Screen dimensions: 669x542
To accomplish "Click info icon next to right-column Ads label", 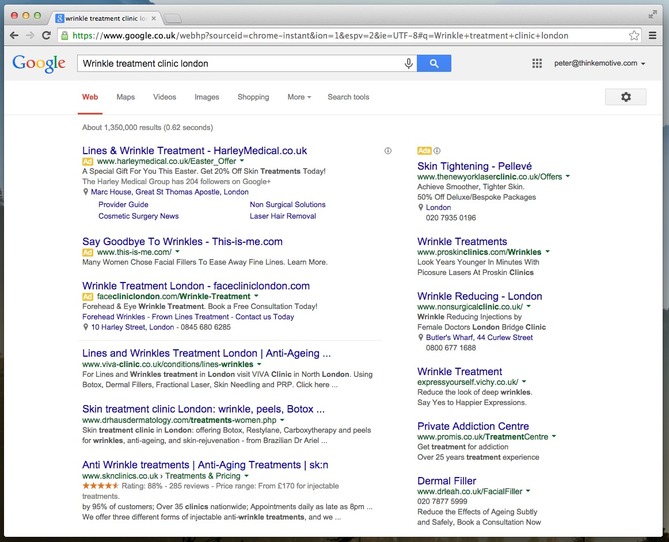I will (x=437, y=151).
